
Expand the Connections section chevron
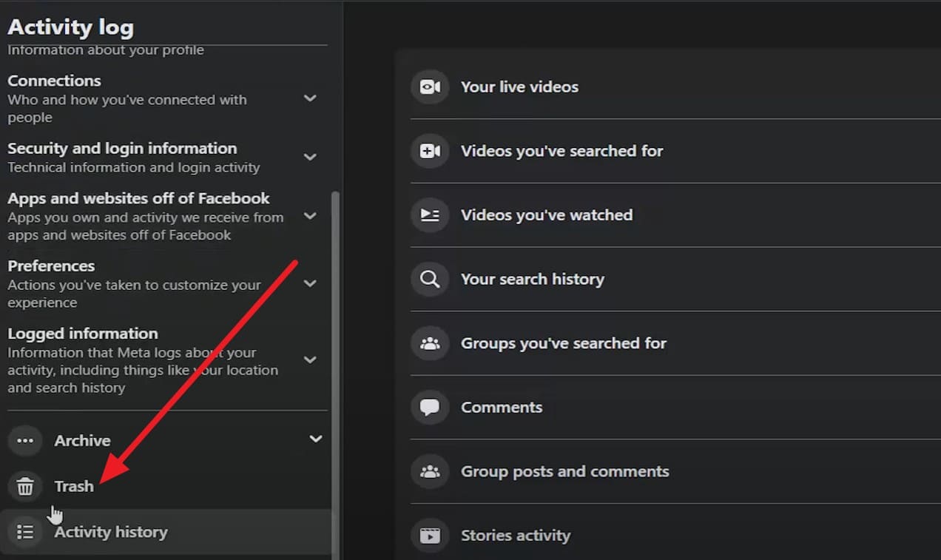[x=311, y=98]
